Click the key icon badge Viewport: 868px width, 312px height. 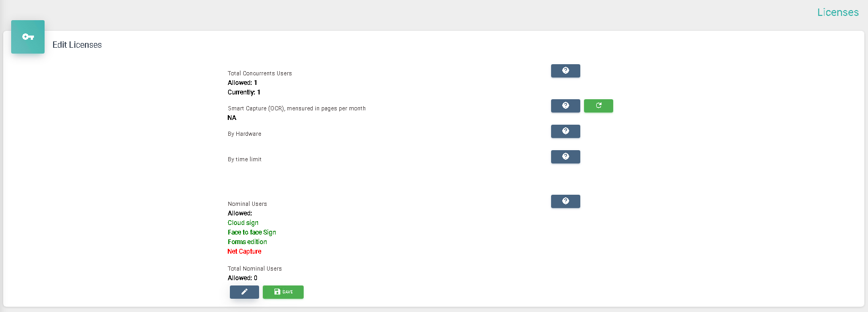pyautogui.click(x=28, y=37)
